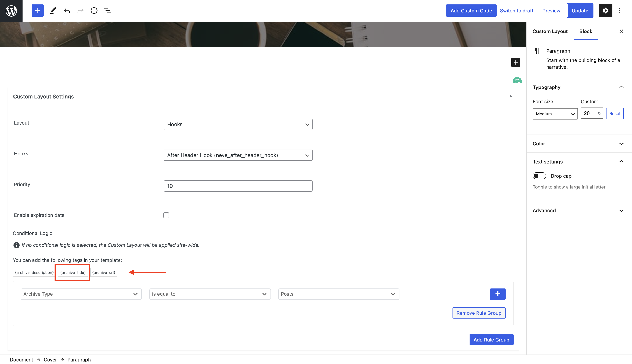
Task: Open the block inserter
Action: pos(37,11)
